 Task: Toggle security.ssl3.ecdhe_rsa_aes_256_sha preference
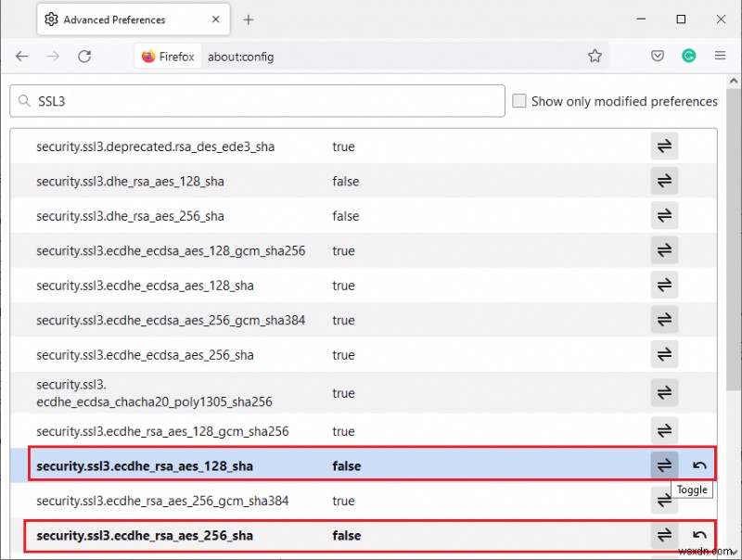pos(664,535)
